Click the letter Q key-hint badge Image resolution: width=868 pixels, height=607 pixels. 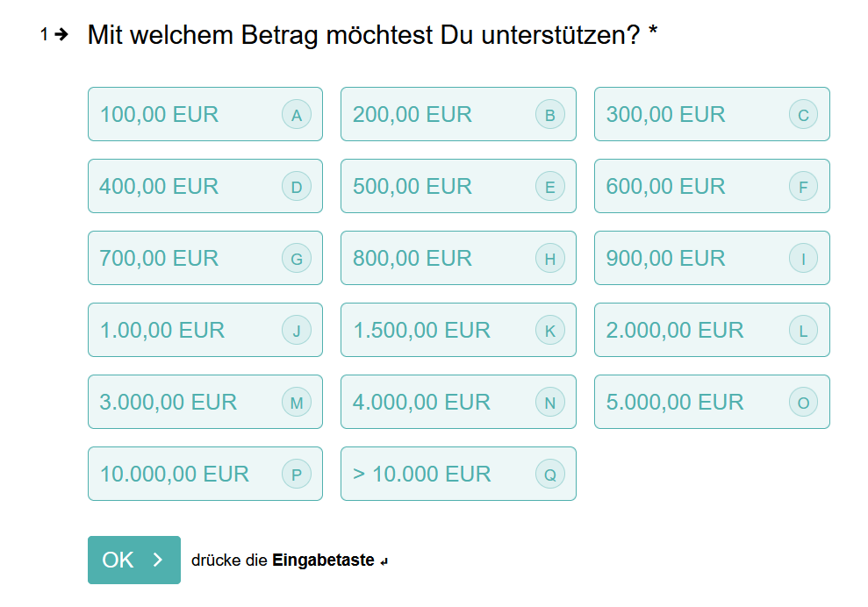point(550,475)
